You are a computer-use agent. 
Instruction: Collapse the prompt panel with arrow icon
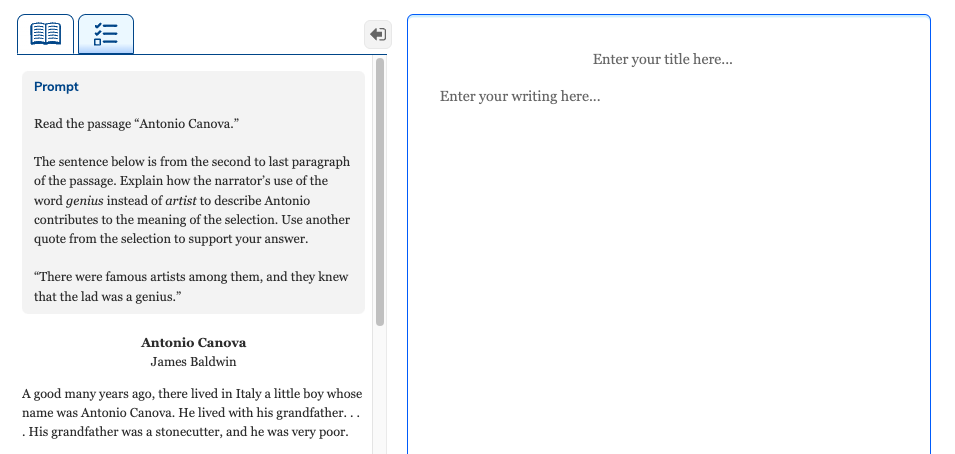tap(377, 34)
